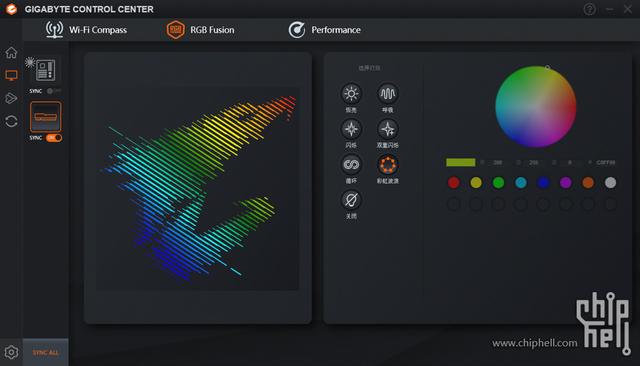This screenshot has height=366, width=640.
Task: Pick the red preset color swatch
Action: click(453, 182)
